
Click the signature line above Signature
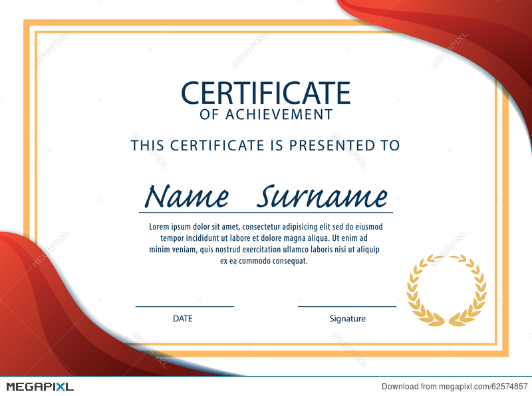point(347,306)
